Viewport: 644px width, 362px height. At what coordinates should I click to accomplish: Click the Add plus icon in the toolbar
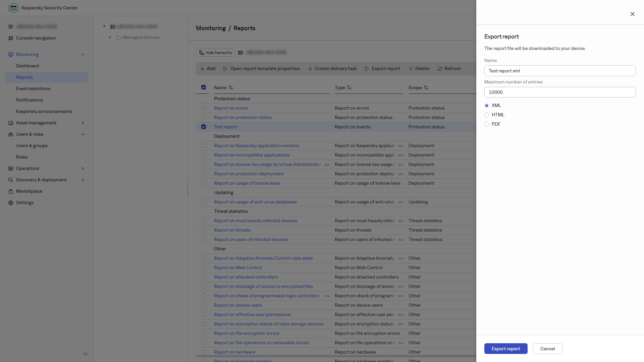coord(202,69)
